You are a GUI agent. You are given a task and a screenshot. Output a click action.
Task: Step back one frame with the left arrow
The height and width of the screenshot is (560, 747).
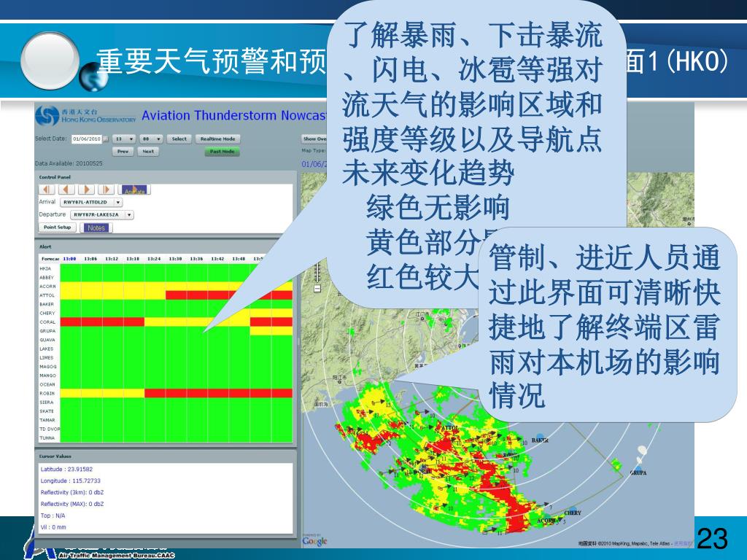(66, 190)
